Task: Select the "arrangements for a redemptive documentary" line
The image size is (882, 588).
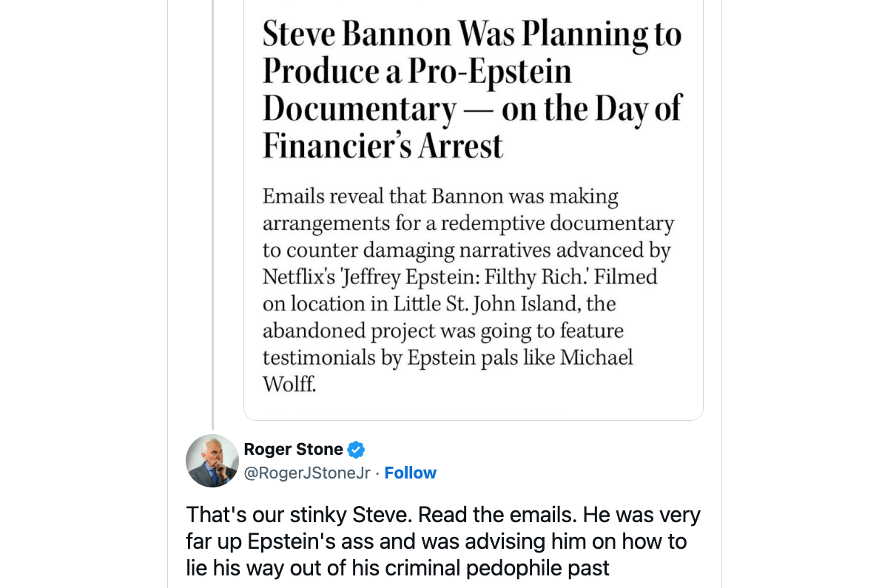Action: (x=468, y=223)
